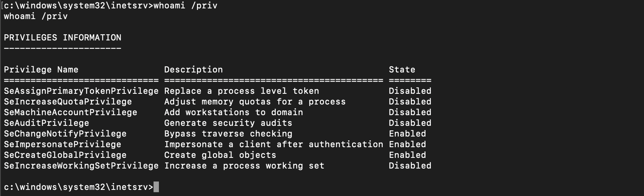Image resolution: width=644 pixels, height=196 pixels.
Task: Click the SeImpersonatePrivilege privilege name
Action: tap(63, 145)
